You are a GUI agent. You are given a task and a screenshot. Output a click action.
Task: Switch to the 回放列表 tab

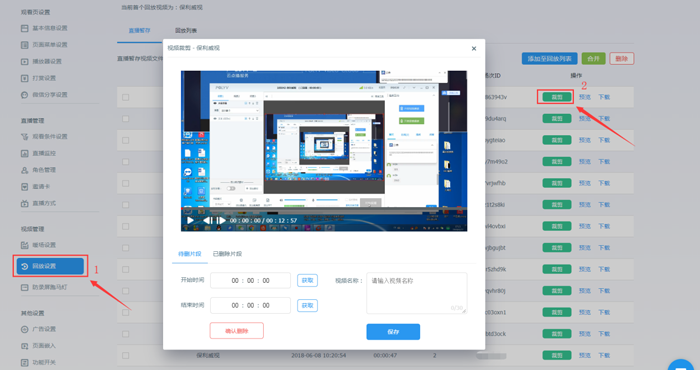coord(186,31)
